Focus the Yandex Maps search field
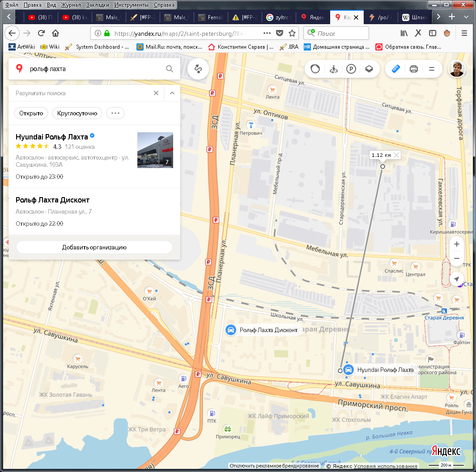The width and height of the screenshot is (476, 472). tap(94, 69)
